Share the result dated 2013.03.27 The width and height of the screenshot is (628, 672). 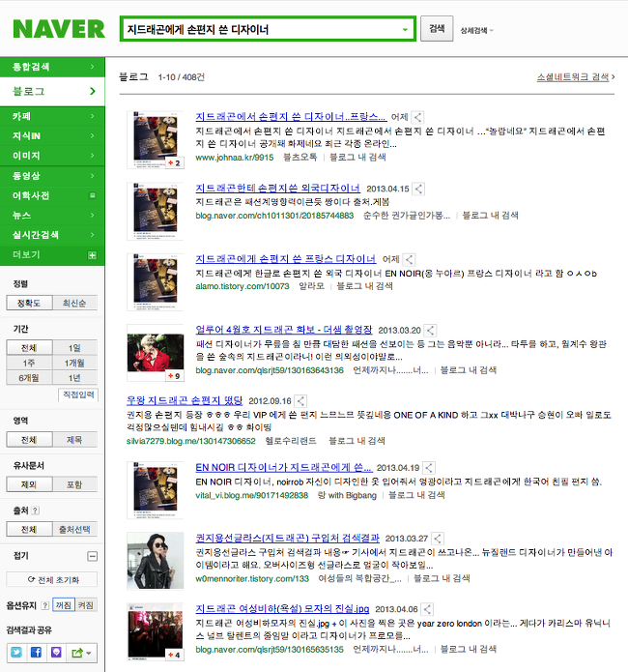click(438, 538)
